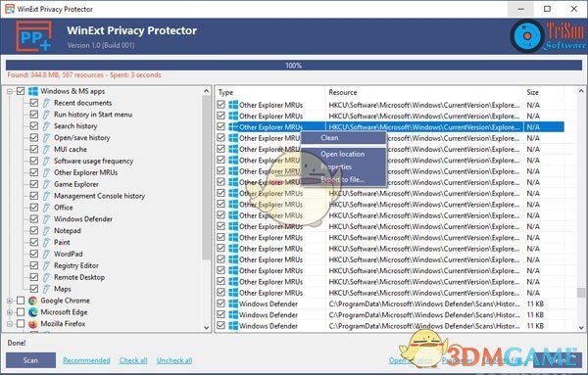Click the Software usage frequency brush icon
This screenshot has width=588, height=375.
pyautogui.click(x=46, y=161)
